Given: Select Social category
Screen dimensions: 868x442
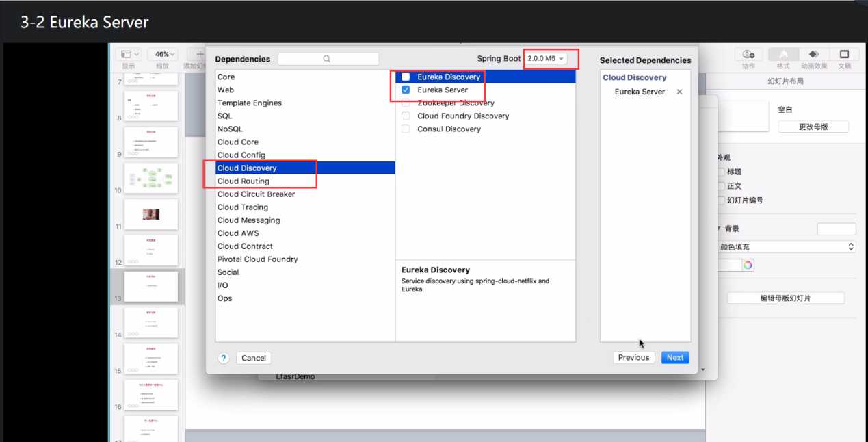Looking at the screenshot, I should 305,272.
